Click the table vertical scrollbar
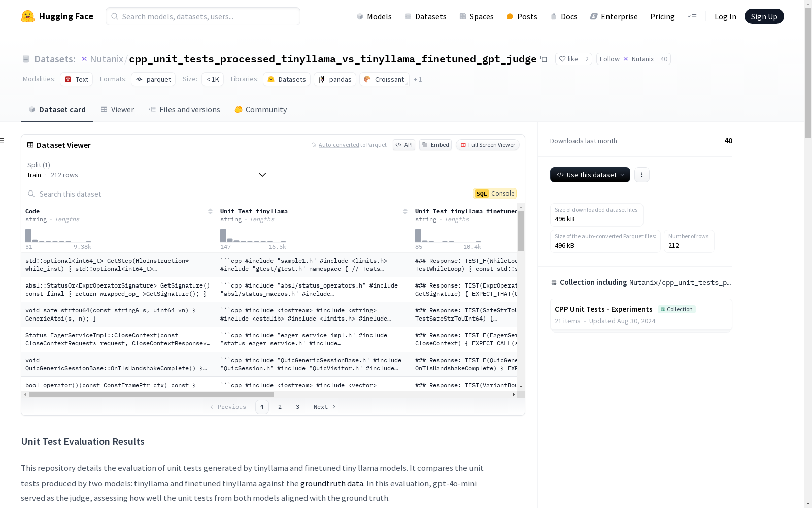The height and width of the screenshot is (508, 812). [521, 231]
